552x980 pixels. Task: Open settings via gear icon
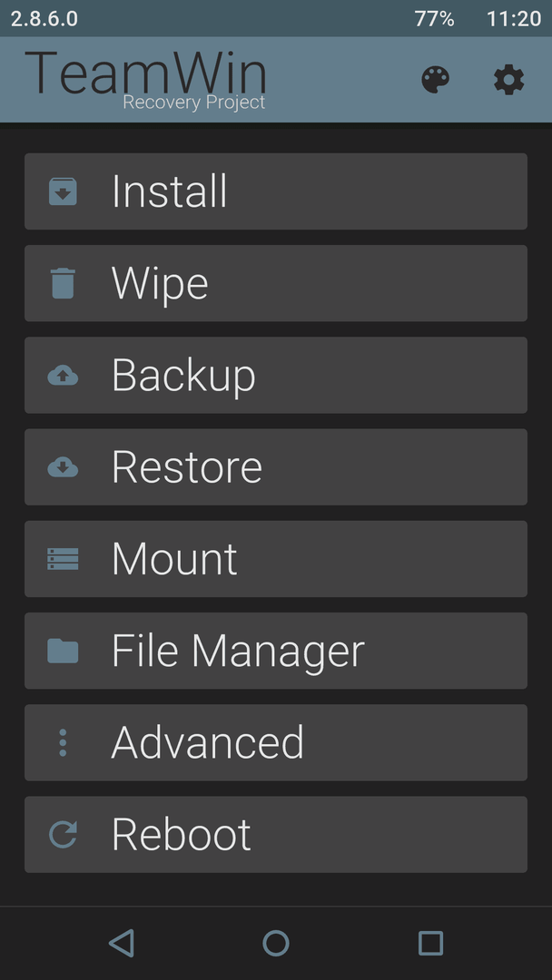point(508,80)
